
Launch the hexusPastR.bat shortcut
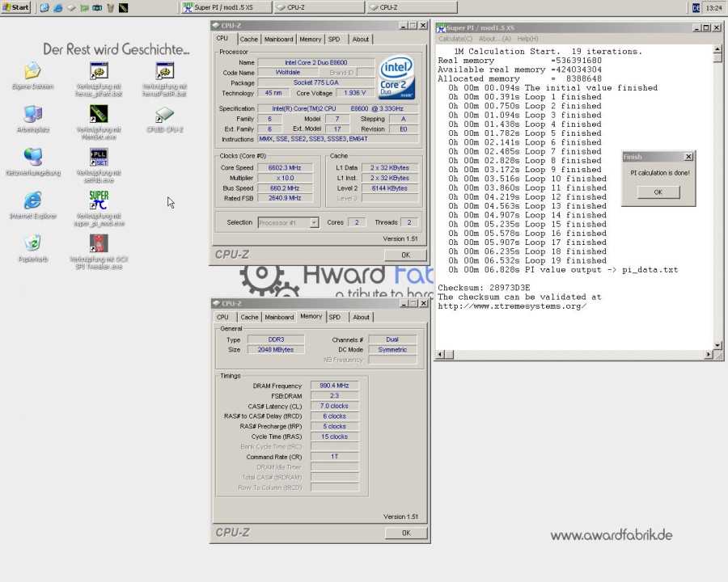click(x=164, y=71)
